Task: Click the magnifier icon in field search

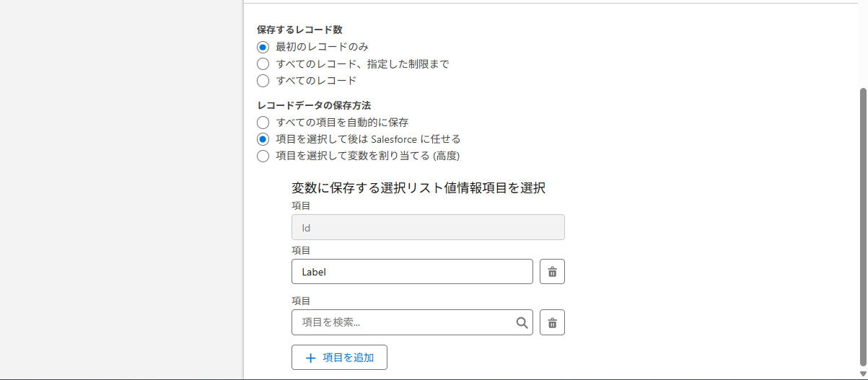Action: point(522,323)
